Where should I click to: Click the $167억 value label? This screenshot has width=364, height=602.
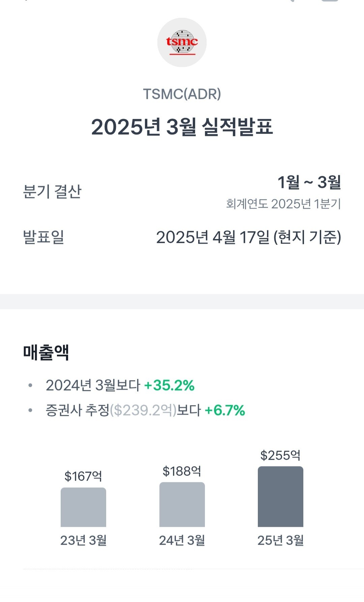point(83,476)
